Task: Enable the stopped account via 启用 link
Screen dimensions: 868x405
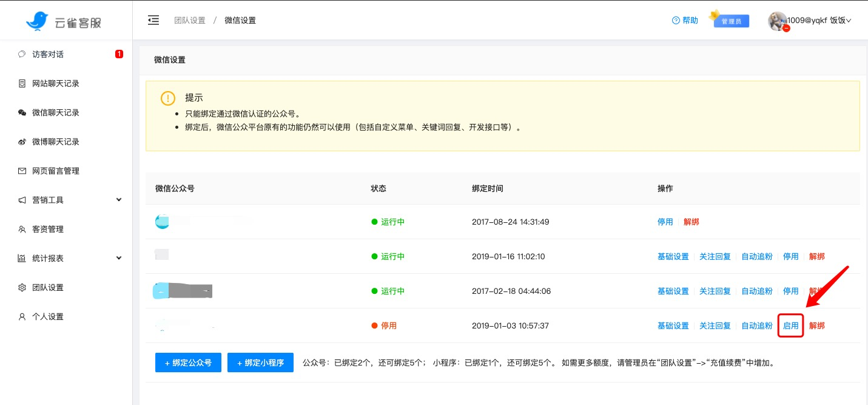Action: click(x=790, y=325)
